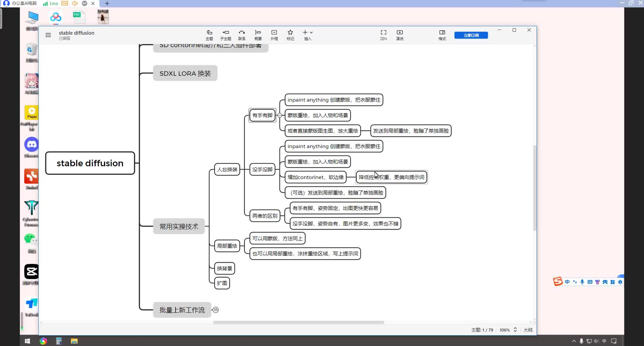Add a new topic with 主题 button

click(x=209, y=35)
